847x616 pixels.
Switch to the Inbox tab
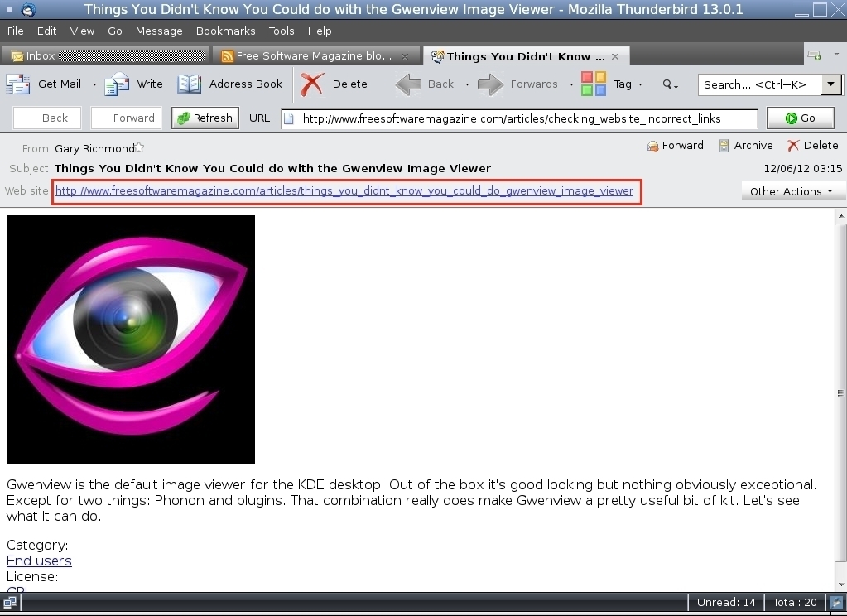pos(105,55)
